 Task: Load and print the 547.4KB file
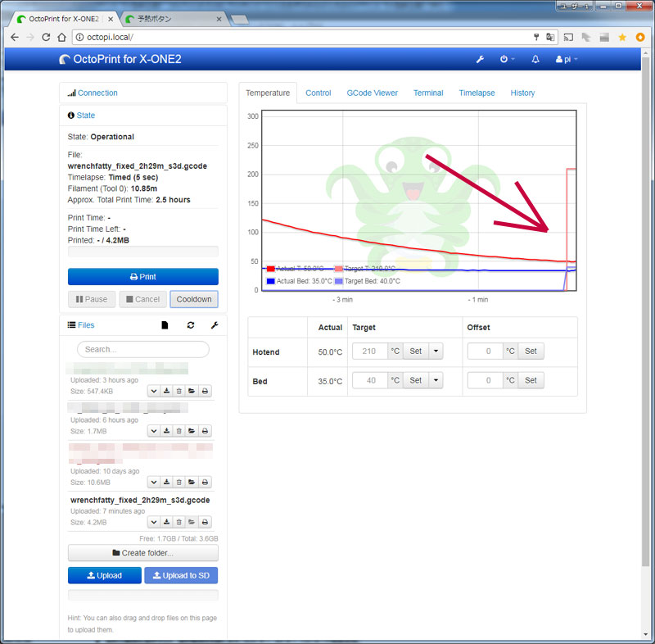[205, 391]
